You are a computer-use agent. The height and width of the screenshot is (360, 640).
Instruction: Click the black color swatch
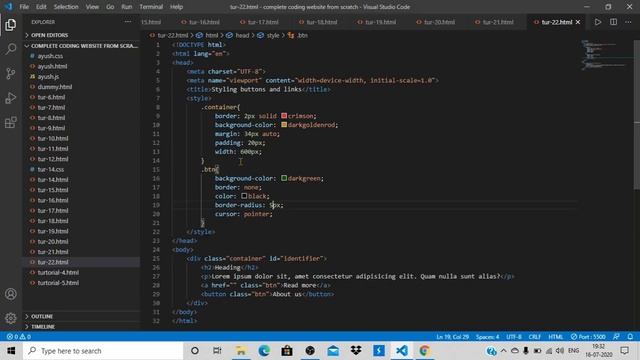point(244,196)
